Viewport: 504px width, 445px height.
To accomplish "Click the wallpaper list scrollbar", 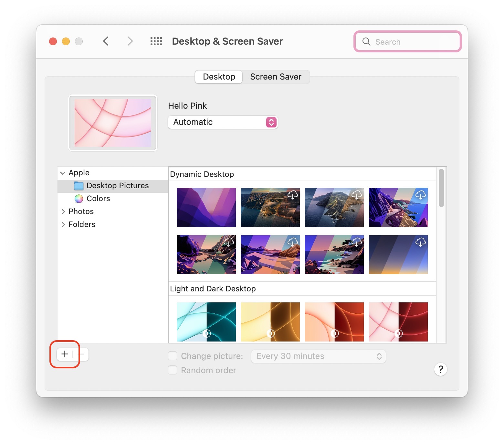I will (441, 188).
